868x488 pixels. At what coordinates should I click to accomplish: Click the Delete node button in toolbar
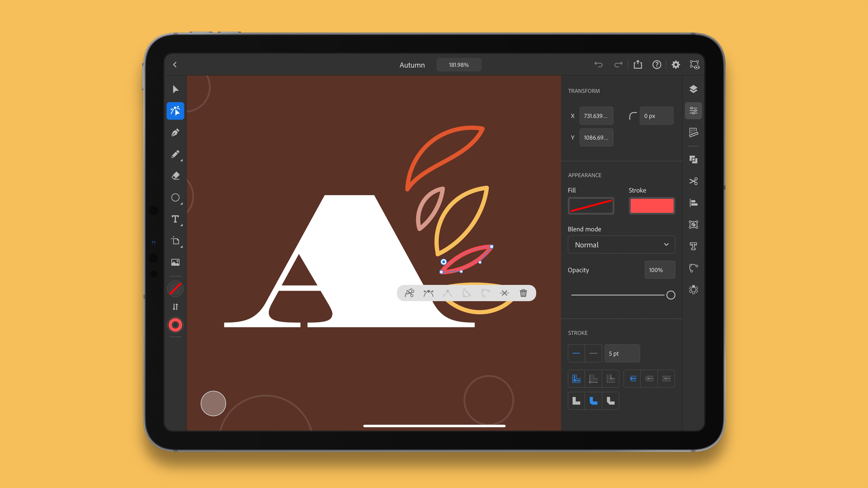coord(504,293)
